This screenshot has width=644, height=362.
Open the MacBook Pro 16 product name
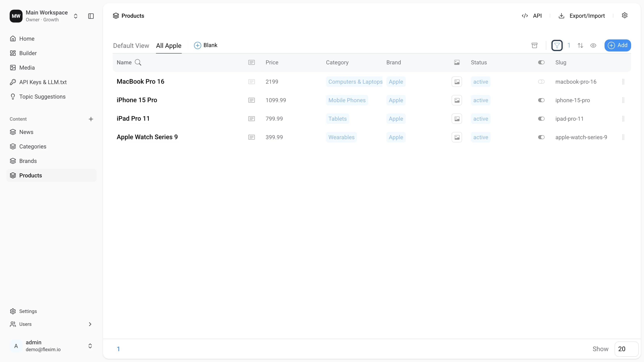point(140,81)
